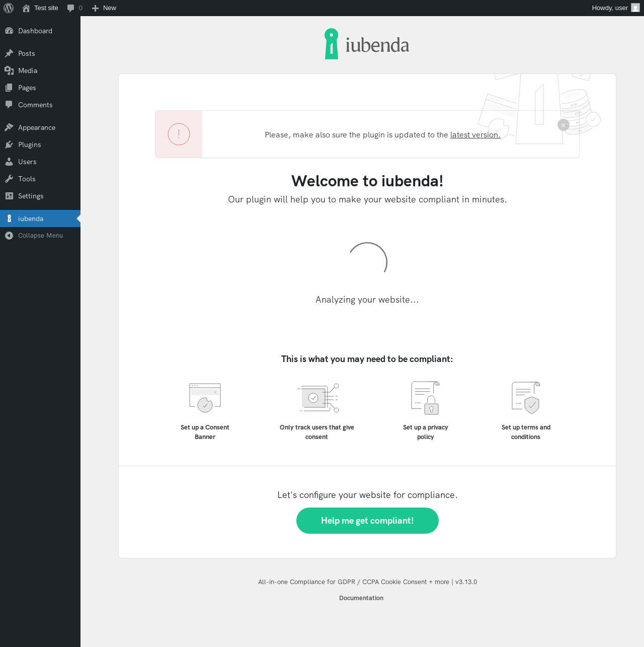Click the Set up terms and conditions label
The image size is (644, 647).
(526, 432)
